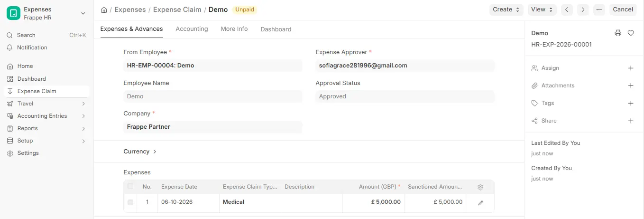Like the document with heart icon
The width and height of the screenshot is (644, 219).
point(631,33)
